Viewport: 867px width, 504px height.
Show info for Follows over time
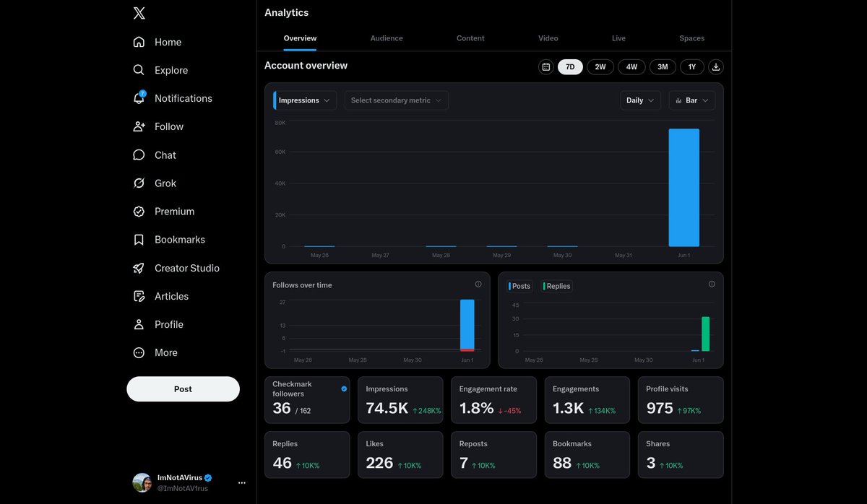pos(478,284)
